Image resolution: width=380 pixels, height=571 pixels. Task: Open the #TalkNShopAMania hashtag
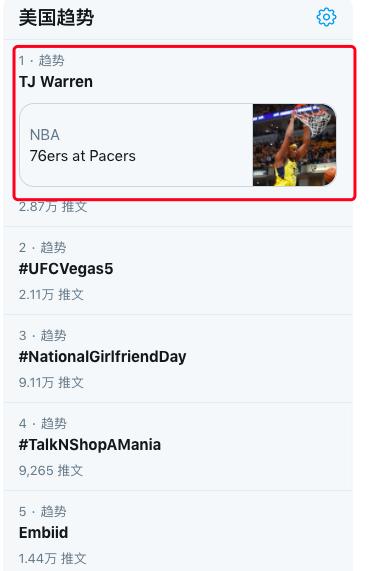(90, 445)
